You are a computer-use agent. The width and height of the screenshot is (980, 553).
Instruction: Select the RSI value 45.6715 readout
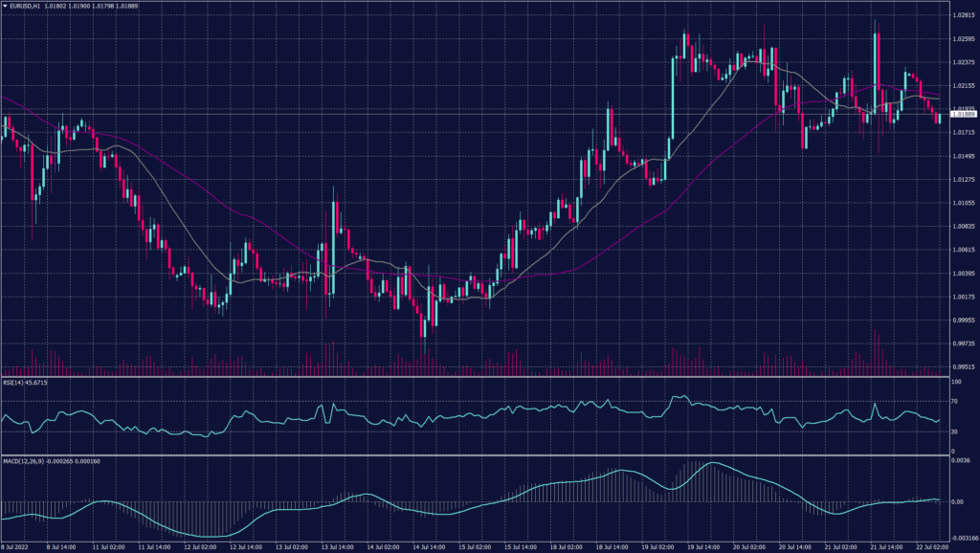tap(36, 383)
